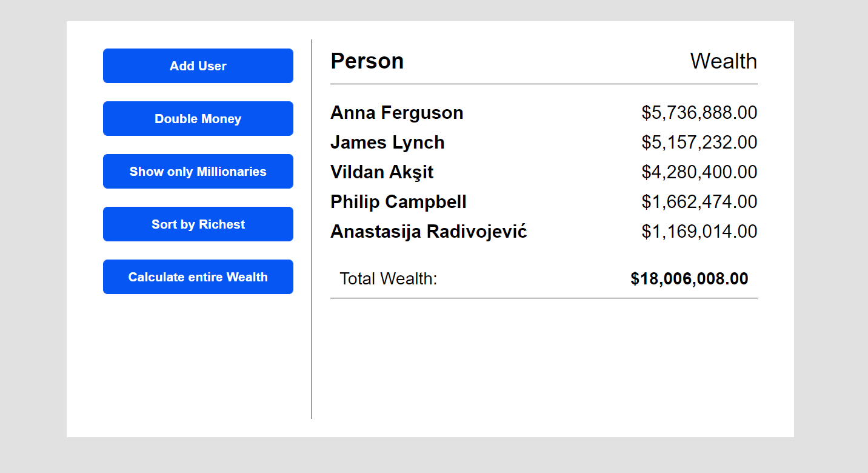Select the Wealth column heading
The height and width of the screenshot is (473, 868).
point(723,61)
